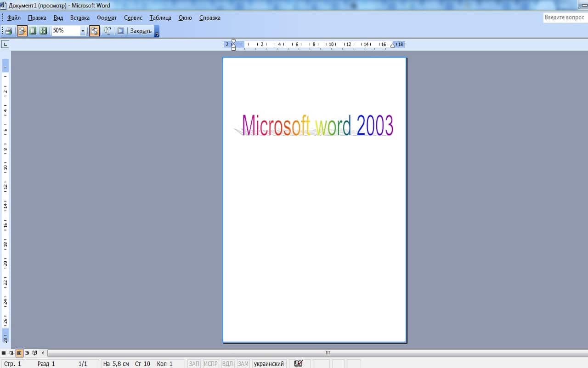This screenshot has height=368, width=588.
Task: Toggle the ВДЛ extend selection mode
Action: (227, 363)
